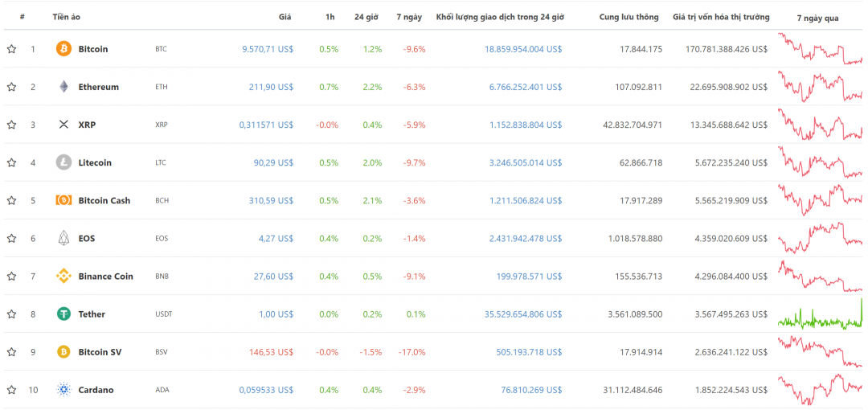Click Bitcoin SV 7-day change -17.0%
868x410 pixels.
tap(411, 351)
